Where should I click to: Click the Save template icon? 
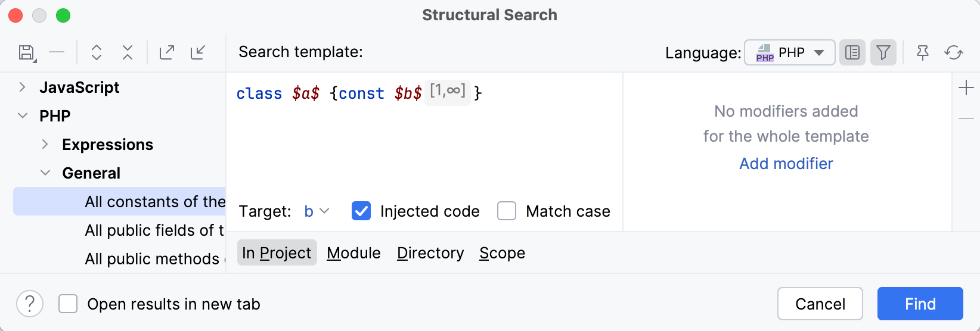[x=27, y=53]
